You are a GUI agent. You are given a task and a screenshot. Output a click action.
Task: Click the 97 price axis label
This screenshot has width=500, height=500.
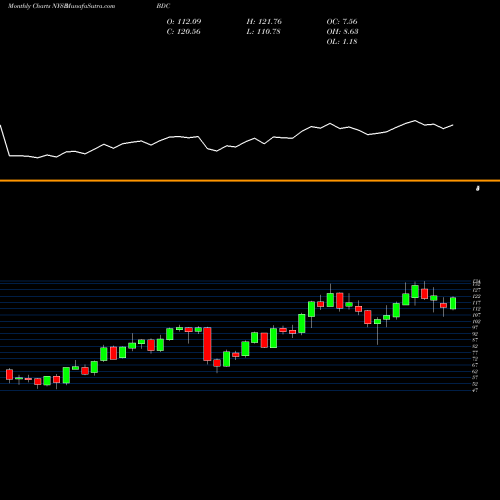[x=476, y=328]
